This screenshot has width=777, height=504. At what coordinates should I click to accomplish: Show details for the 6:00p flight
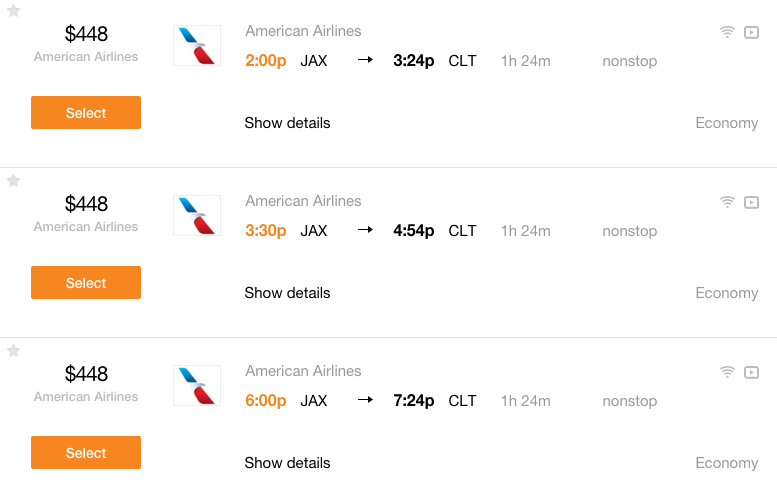pos(287,463)
